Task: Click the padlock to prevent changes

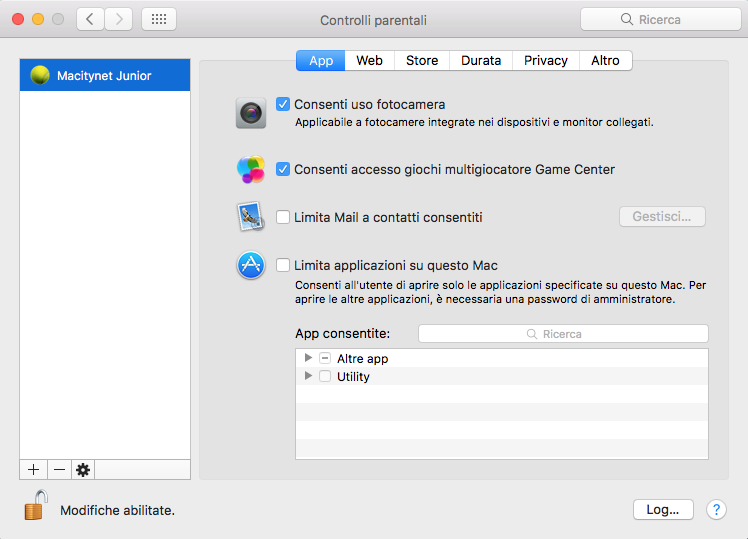Action: (36, 506)
